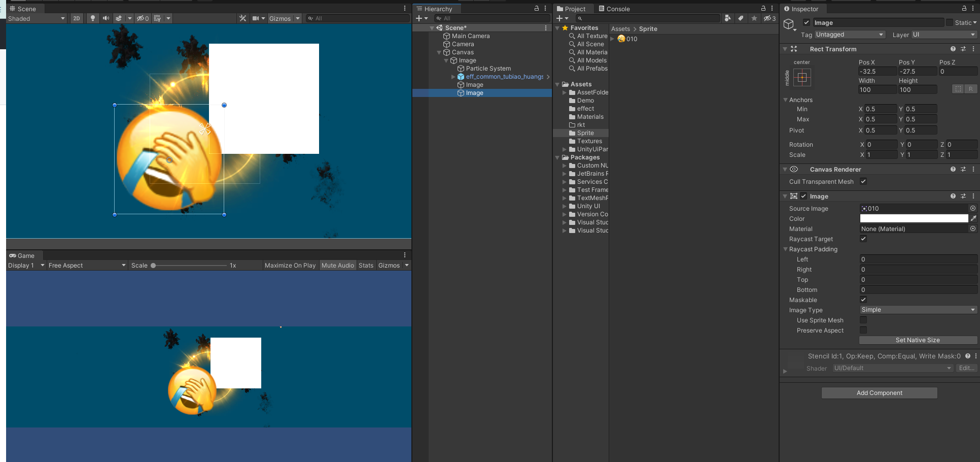Open Material object picker circle

[973, 228]
